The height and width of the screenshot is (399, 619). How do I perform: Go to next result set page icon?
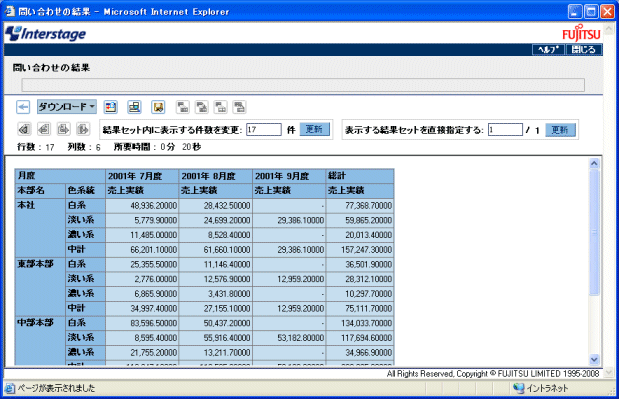[64, 129]
